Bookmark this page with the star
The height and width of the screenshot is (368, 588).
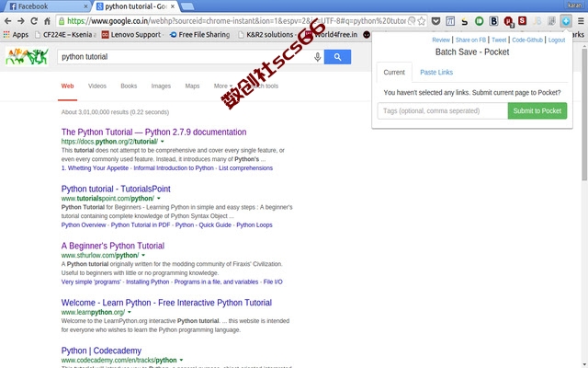point(421,21)
